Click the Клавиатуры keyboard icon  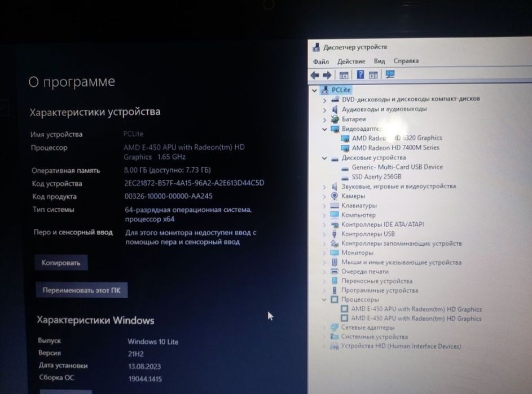coord(335,206)
